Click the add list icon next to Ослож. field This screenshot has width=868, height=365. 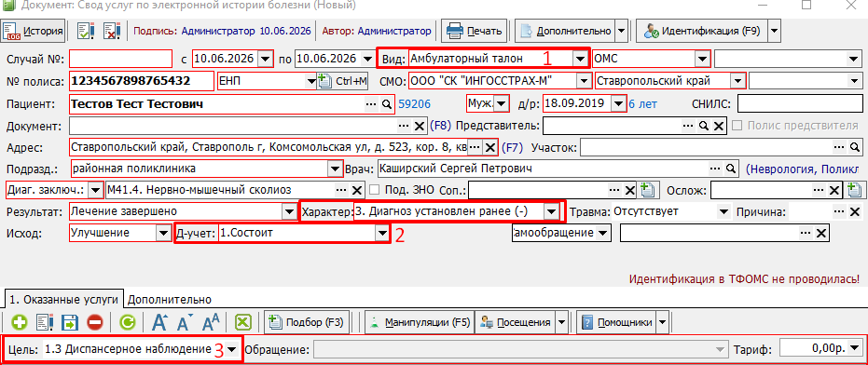click(x=854, y=191)
